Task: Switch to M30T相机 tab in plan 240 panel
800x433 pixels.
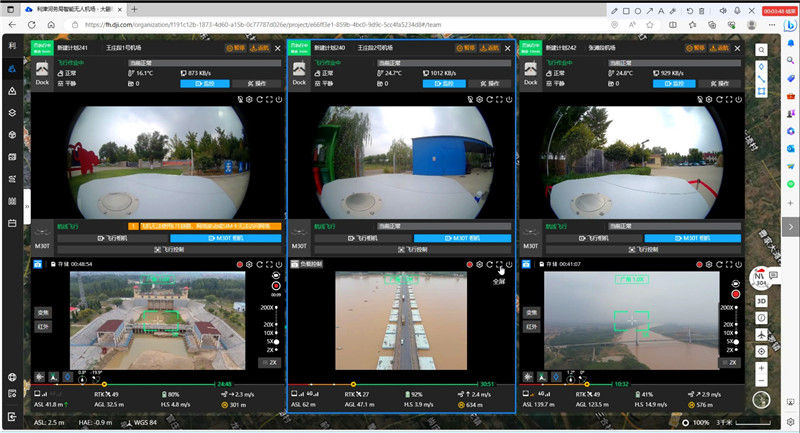Action: (x=462, y=238)
